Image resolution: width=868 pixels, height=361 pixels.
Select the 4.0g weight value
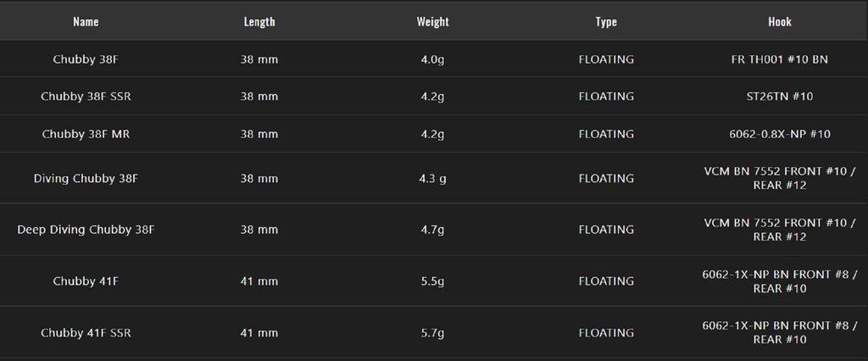432,59
